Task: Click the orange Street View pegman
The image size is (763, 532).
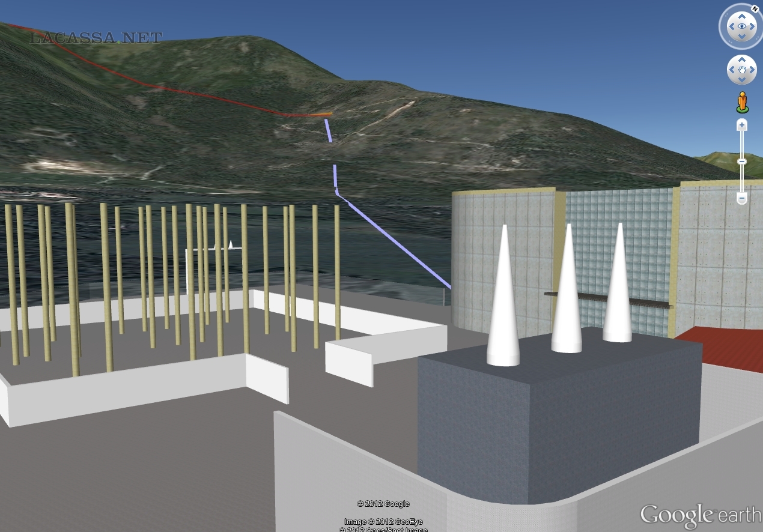Action: point(742,102)
